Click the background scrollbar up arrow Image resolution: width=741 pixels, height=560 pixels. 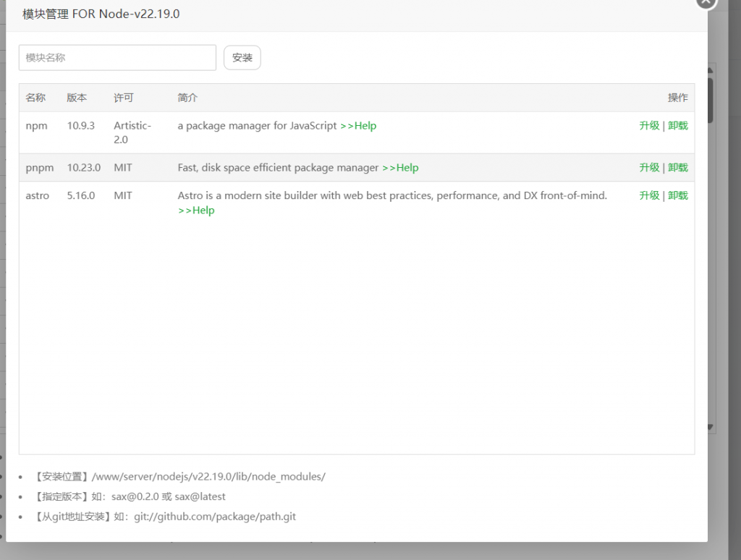(x=711, y=70)
